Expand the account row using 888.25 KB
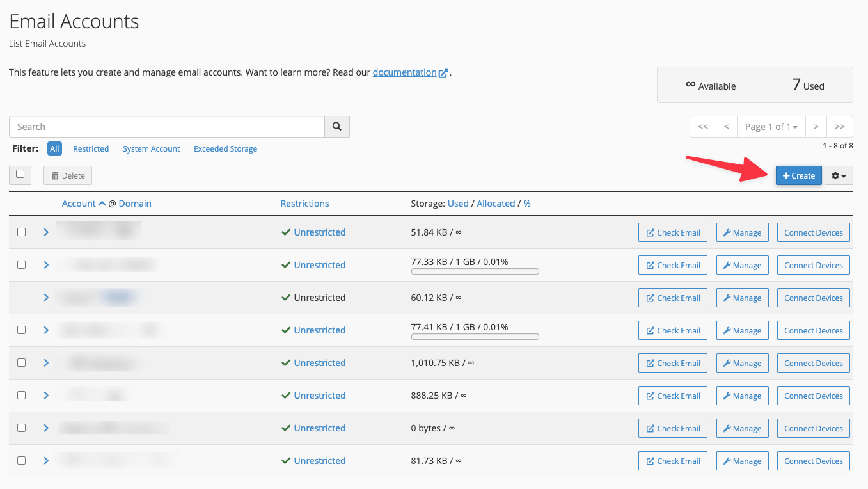Viewport: 868px width, 489px height. pyautogui.click(x=46, y=396)
